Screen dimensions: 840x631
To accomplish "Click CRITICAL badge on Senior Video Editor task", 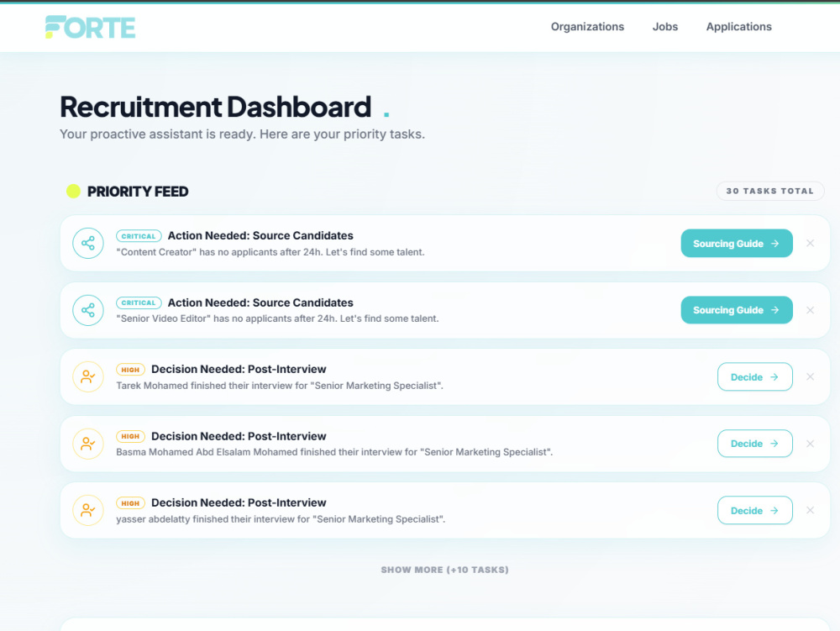I will (139, 302).
